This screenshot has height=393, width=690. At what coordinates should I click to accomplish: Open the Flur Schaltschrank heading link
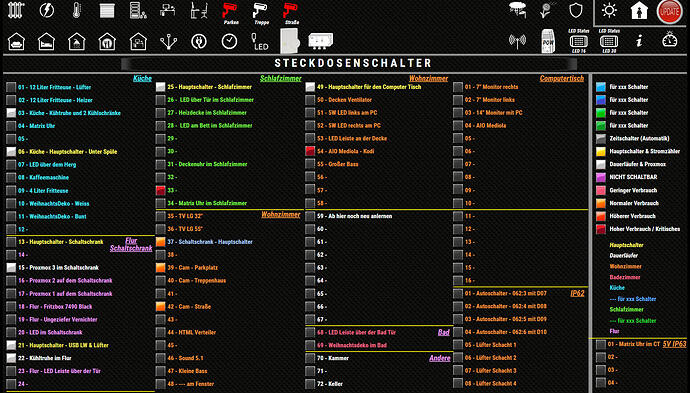[131, 244]
